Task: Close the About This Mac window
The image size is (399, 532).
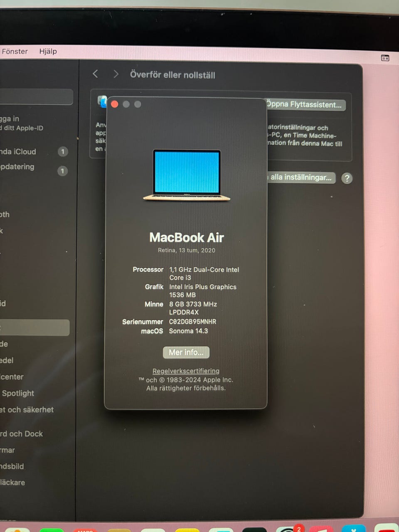Action: pyautogui.click(x=115, y=104)
